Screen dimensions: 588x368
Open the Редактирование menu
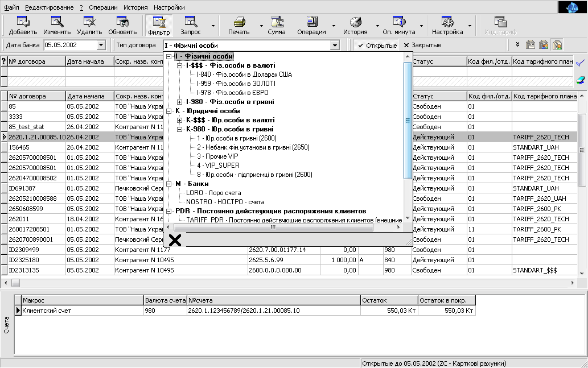coord(49,7)
